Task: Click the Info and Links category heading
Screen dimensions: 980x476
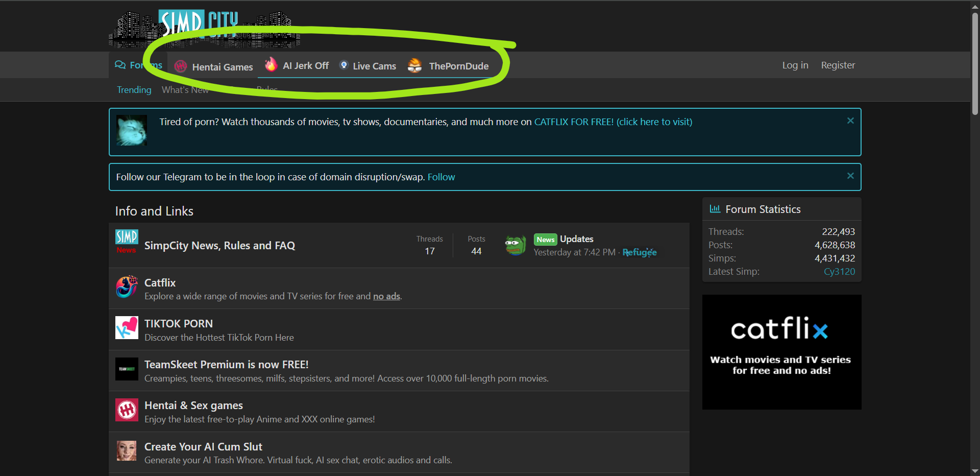Action: (x=154, y=211)
